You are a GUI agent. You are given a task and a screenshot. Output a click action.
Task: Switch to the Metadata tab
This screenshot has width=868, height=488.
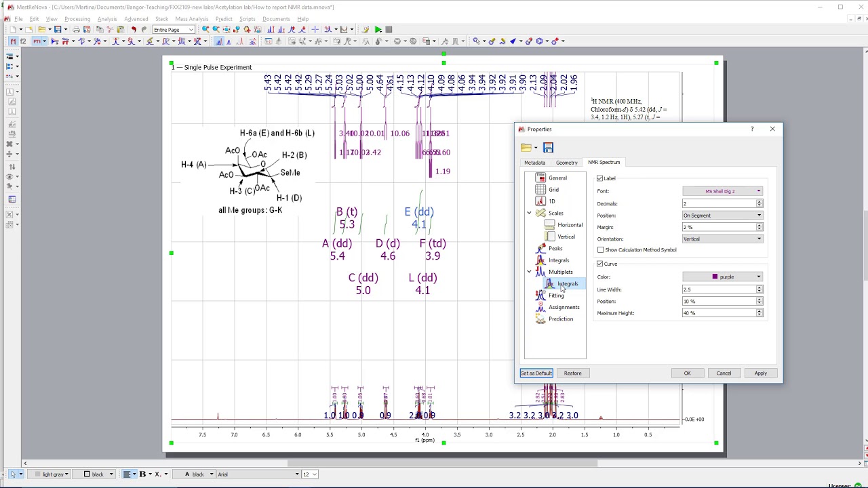(x=534, y=163)
